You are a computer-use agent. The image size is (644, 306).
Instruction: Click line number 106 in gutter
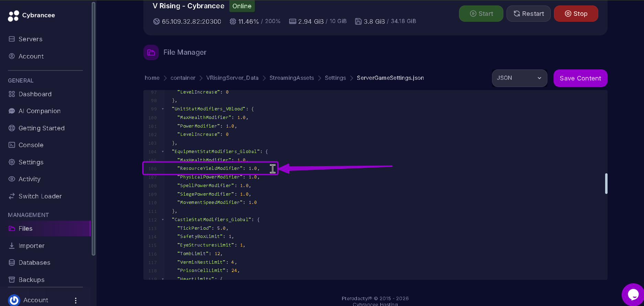153,168
